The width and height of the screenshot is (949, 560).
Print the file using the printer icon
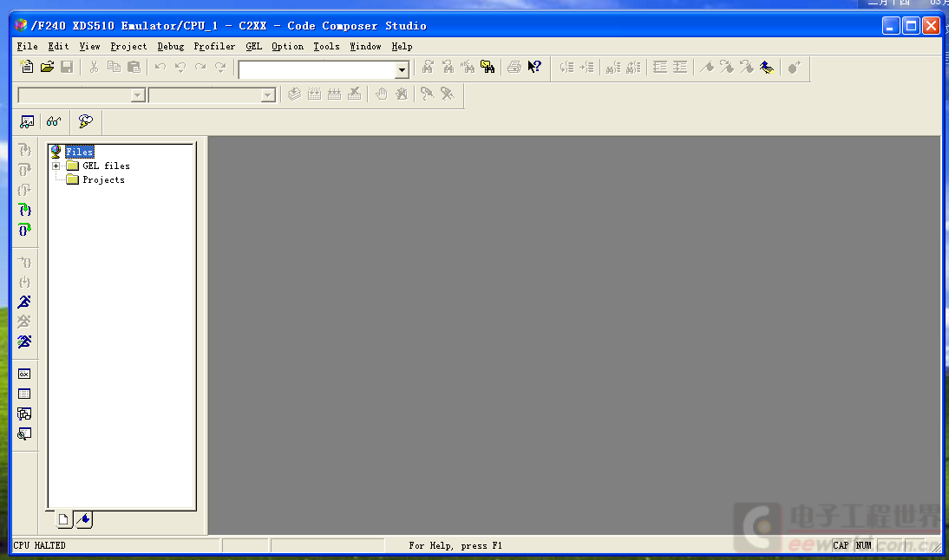[x=514, y=67]
